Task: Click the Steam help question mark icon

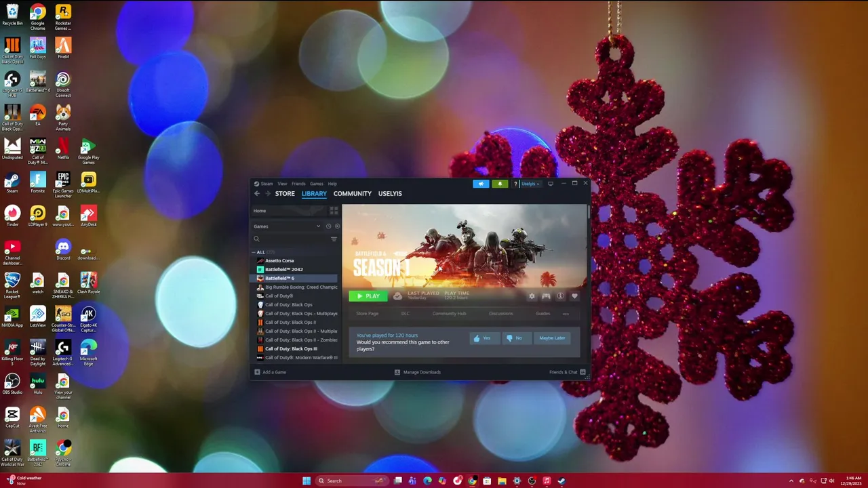Action: (515, 184)
